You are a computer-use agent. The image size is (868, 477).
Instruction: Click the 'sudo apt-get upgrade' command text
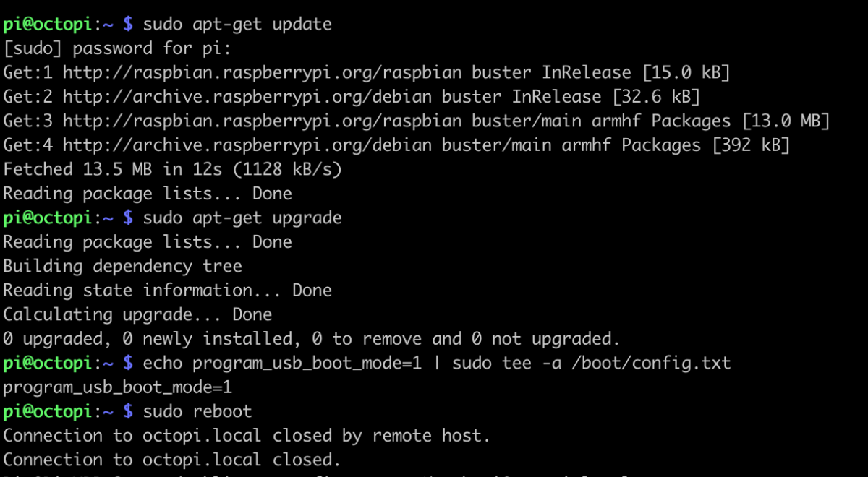(242, 218)
